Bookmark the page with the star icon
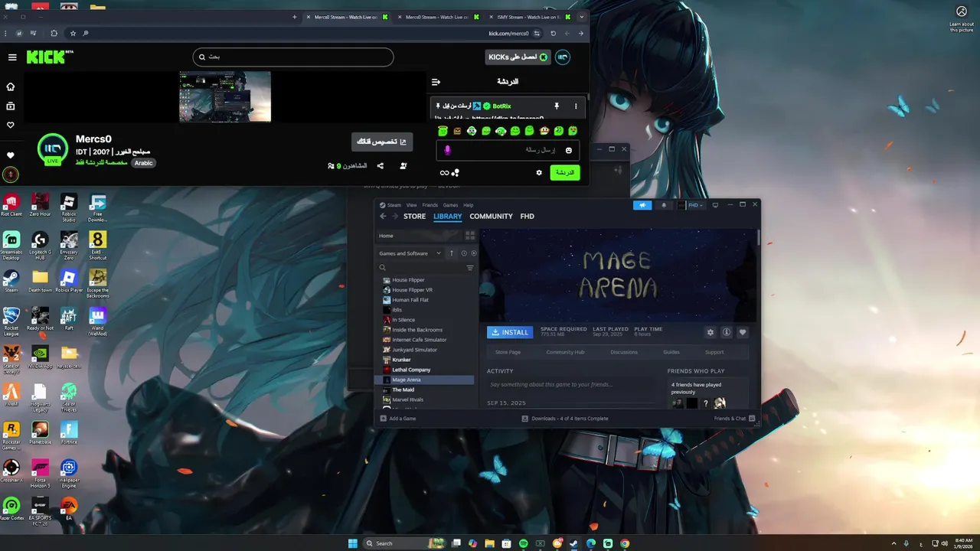Image resolution: width=980 pixels, height=551 pixels. click(73, 34)
